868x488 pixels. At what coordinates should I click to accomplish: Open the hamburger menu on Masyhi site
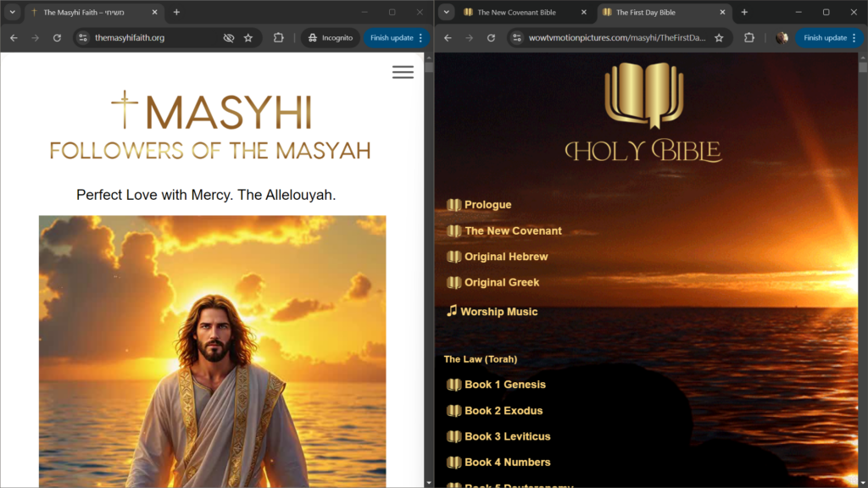click(x=403, y=72)
